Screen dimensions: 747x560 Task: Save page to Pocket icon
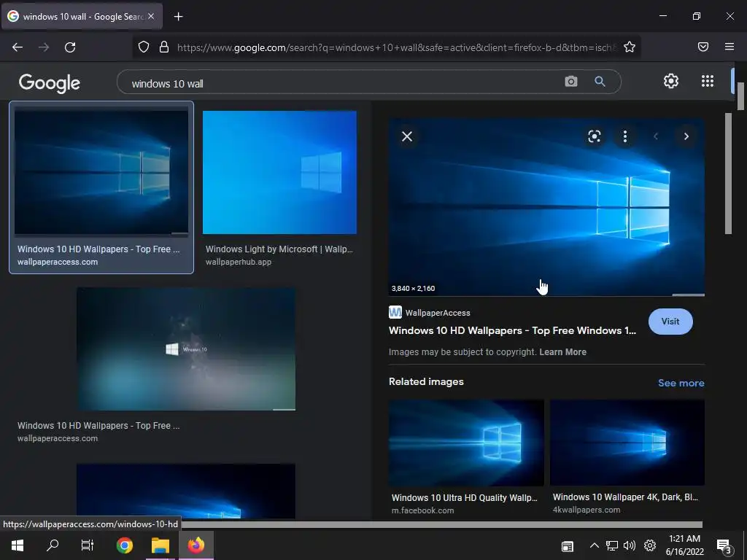pyautogui.click(x=703, y=47)
